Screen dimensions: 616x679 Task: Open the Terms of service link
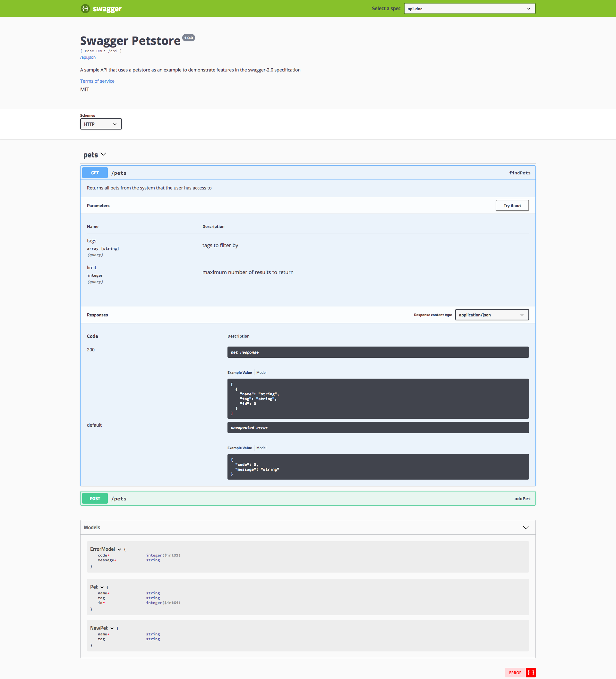coord(97,81)
